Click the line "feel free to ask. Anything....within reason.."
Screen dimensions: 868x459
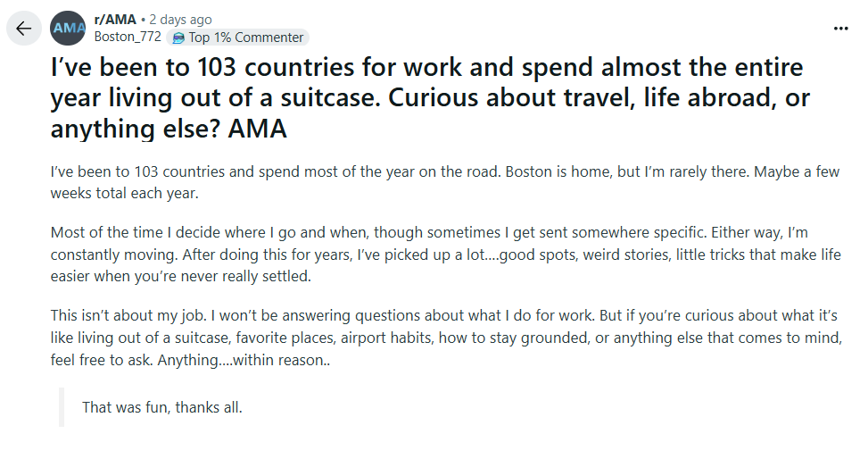click(x=190, y=360)
